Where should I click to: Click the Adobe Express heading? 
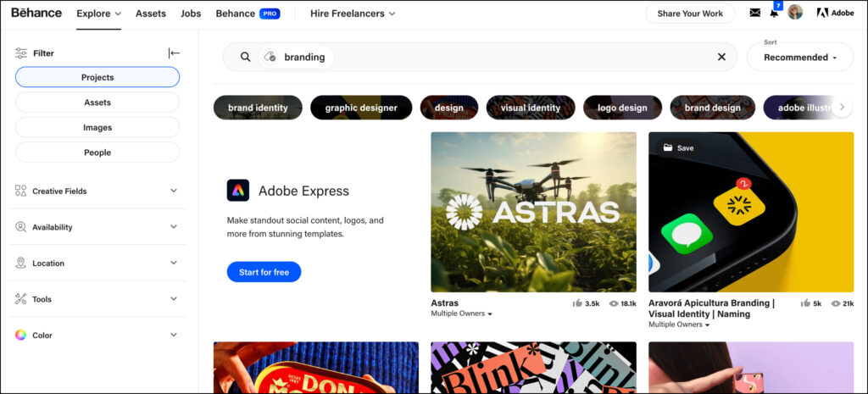[x=304, y=191]
